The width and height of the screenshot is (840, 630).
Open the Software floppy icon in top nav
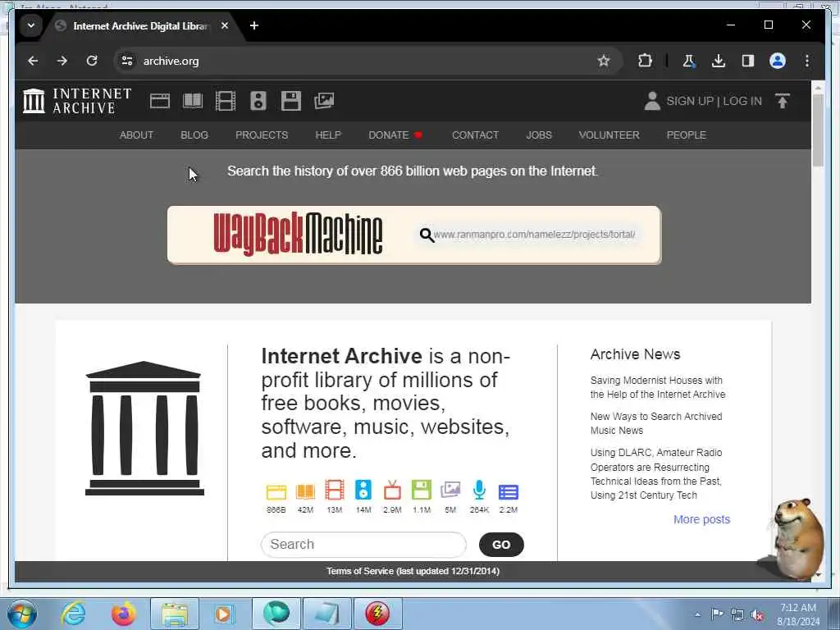(x=291, y=101)
